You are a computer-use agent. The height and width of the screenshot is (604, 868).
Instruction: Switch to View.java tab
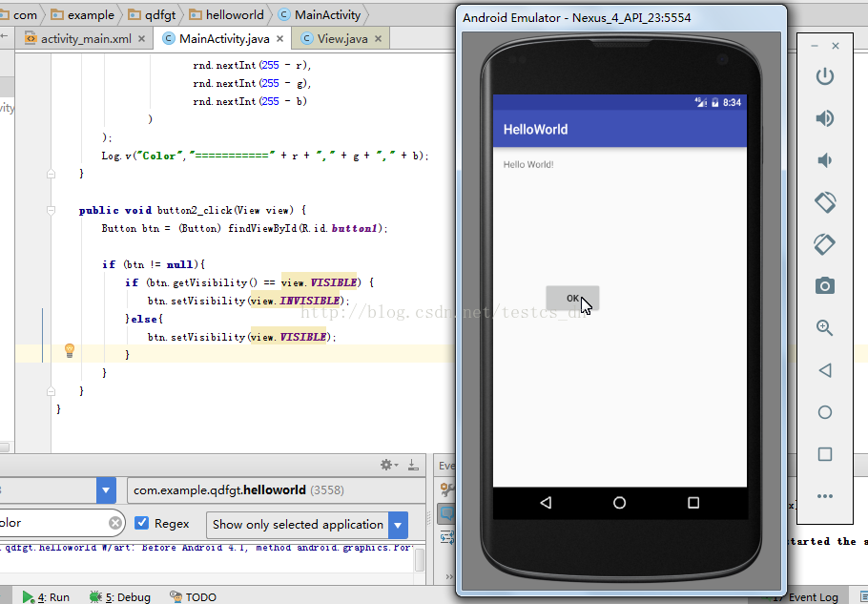point(341,39)
